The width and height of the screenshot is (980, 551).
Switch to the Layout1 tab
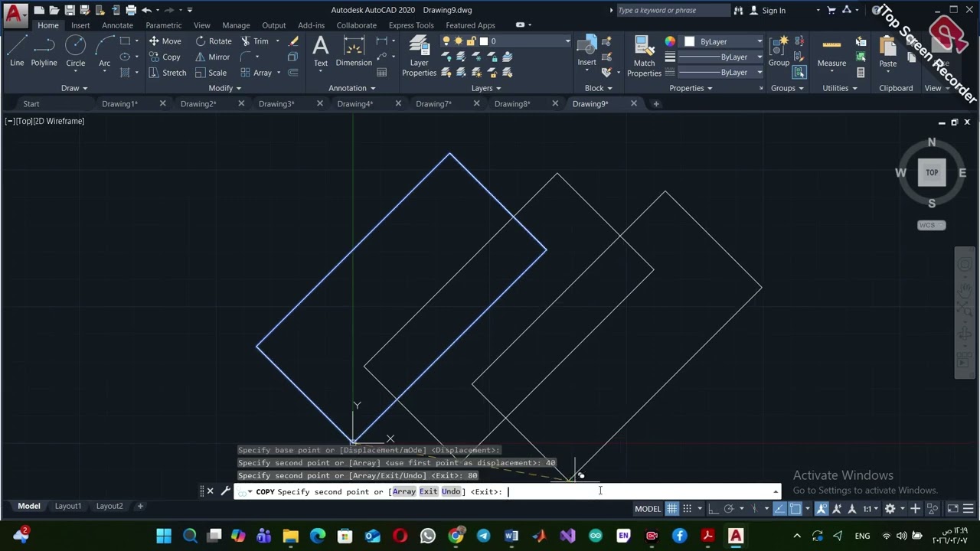coord(67,506)
